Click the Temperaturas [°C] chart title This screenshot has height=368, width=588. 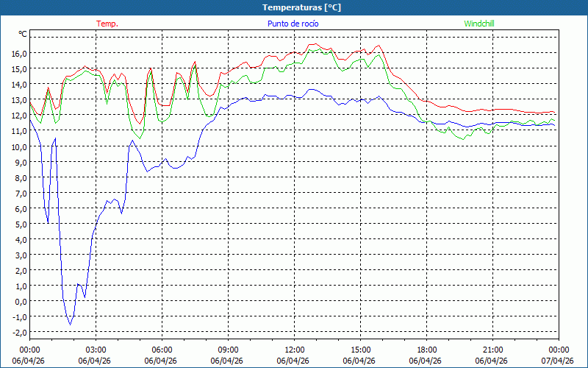pos(301,7)
